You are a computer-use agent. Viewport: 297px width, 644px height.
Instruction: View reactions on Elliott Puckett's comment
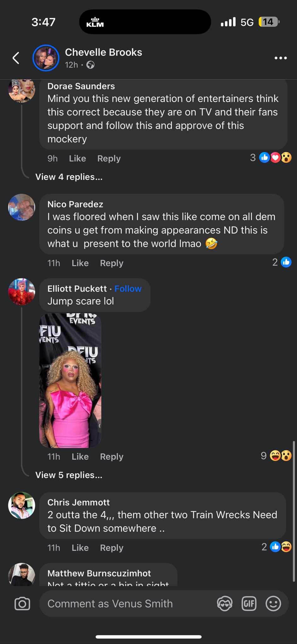(276, 456)
